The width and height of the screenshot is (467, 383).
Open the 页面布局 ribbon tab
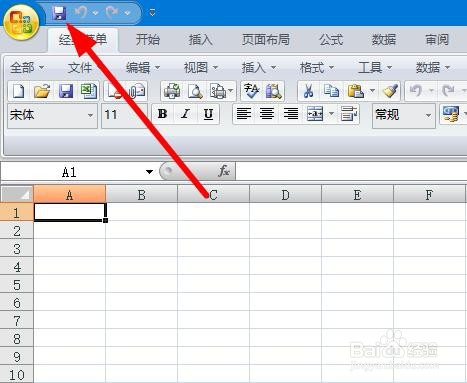pyautogui.click(x=266, y=40)
